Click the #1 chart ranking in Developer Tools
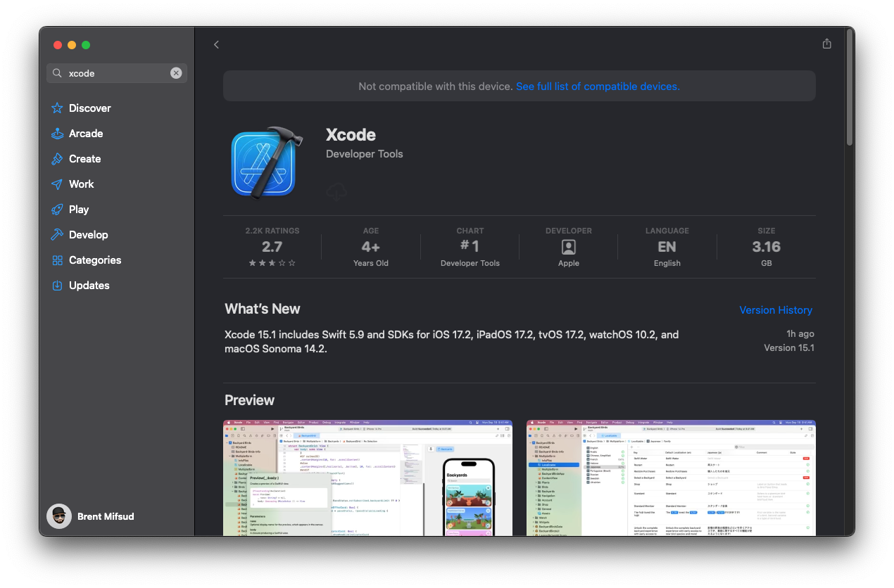 470,246
